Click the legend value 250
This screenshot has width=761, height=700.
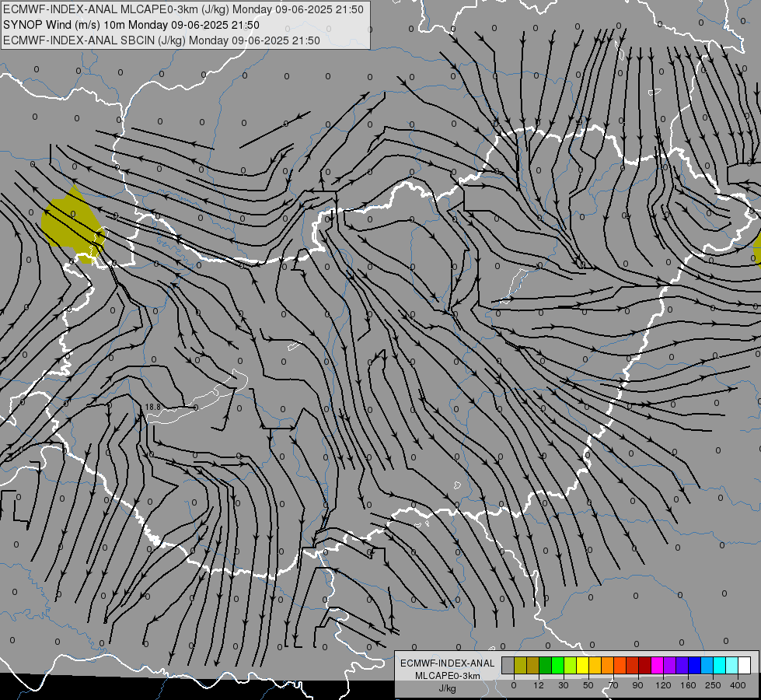pos(713,685)
